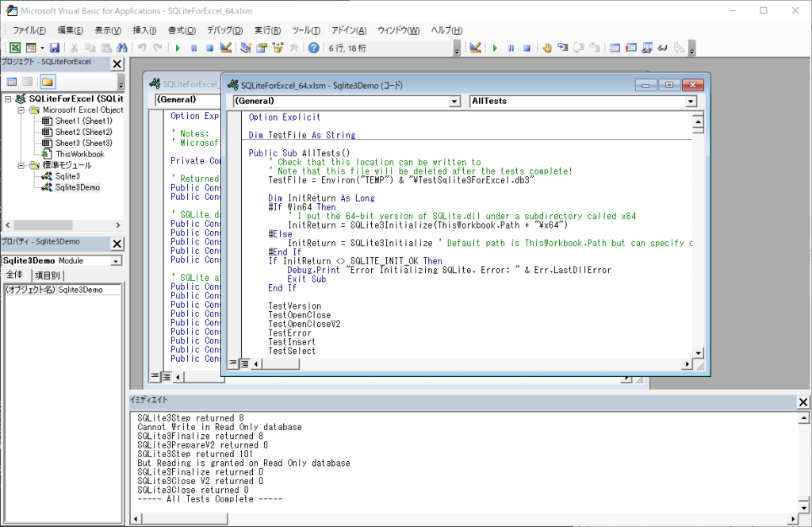
Task: Switch Sqlite3Demo code window to Procedure View
Action: (233, 364)
